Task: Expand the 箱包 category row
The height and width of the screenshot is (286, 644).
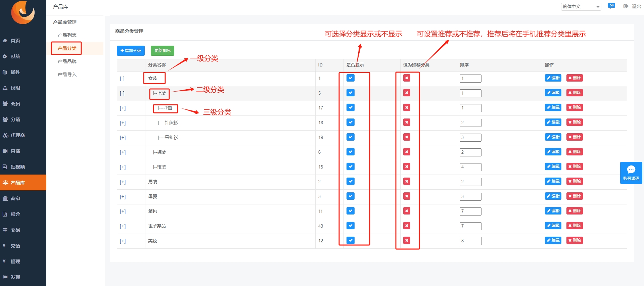Action: coord(123,211)
